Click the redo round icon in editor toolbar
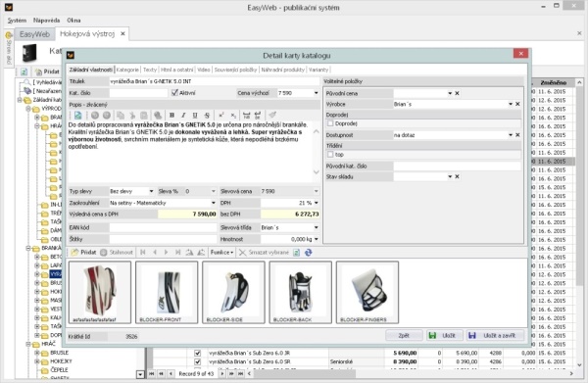 click(x=107, y=115)
